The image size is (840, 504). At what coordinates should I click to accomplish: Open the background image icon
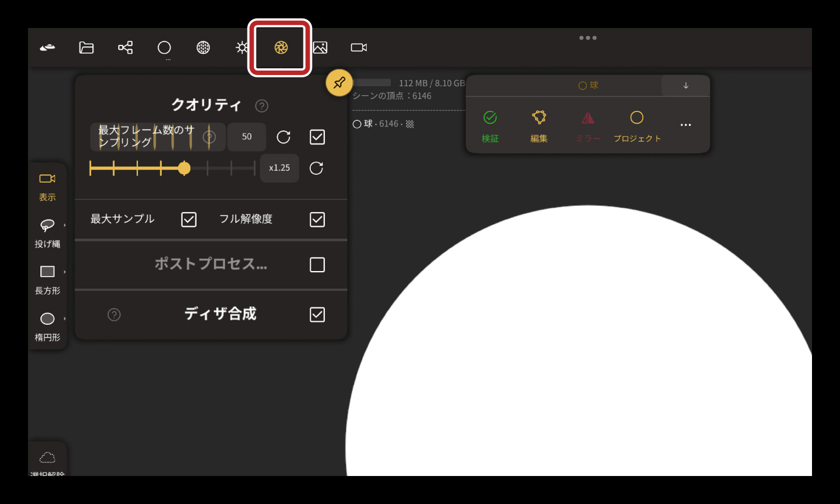point(320,48)
